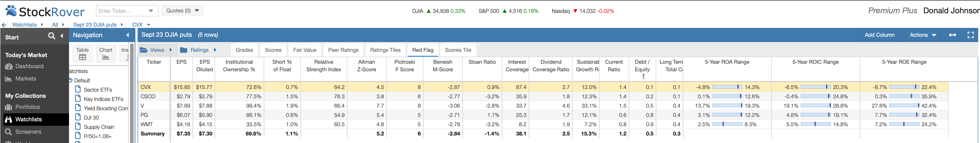Open the Actions dropdown menu
Image resolution: width=980 pixels, height=143 pixels.
point(922,35)
